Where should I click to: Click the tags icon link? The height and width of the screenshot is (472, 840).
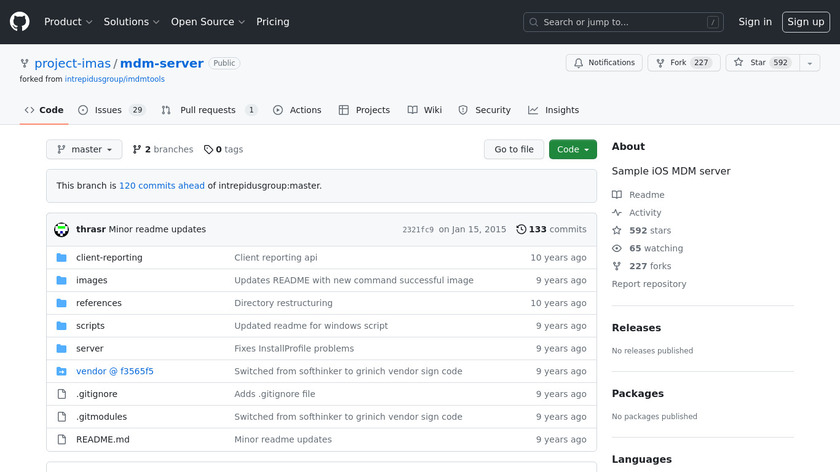(208, 149)
